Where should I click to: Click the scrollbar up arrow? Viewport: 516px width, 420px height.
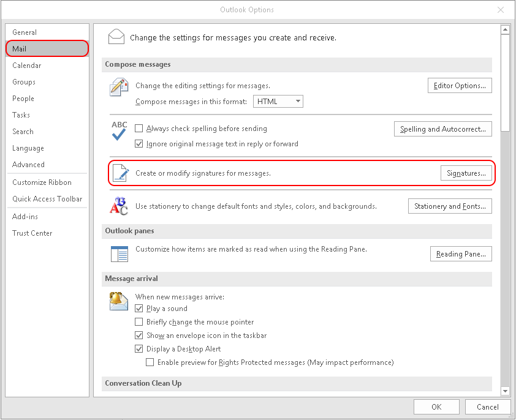click(x=505, y=29)
